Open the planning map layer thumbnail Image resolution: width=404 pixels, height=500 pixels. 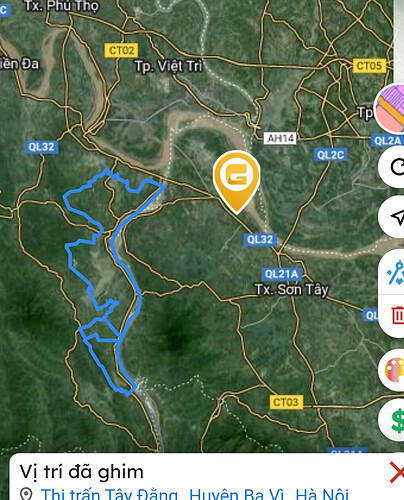pyautogui.click(x=390, y=108)
